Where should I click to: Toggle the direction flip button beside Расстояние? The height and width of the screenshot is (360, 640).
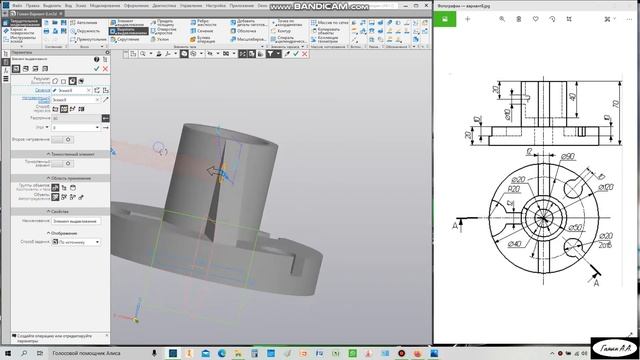[x=105, y=118]
